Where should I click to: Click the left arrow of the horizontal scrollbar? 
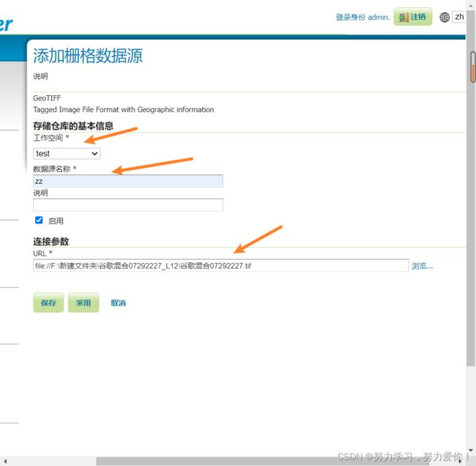point(5,461)
